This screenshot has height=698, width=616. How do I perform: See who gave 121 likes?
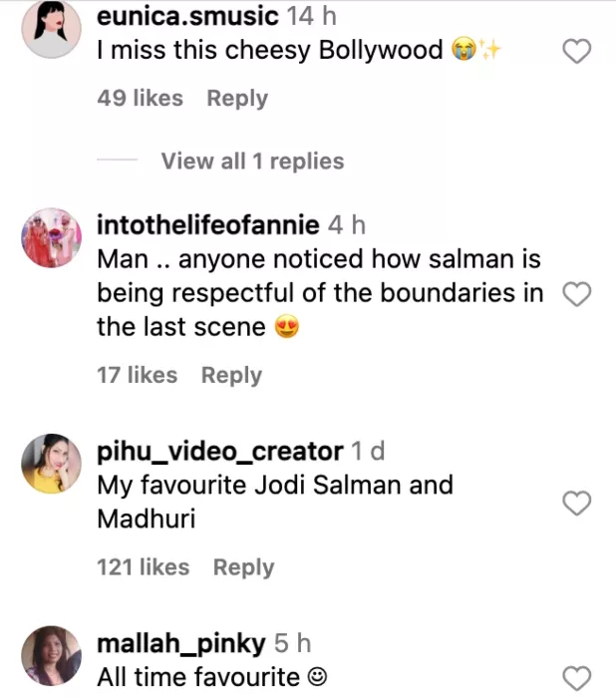(143, 567)
